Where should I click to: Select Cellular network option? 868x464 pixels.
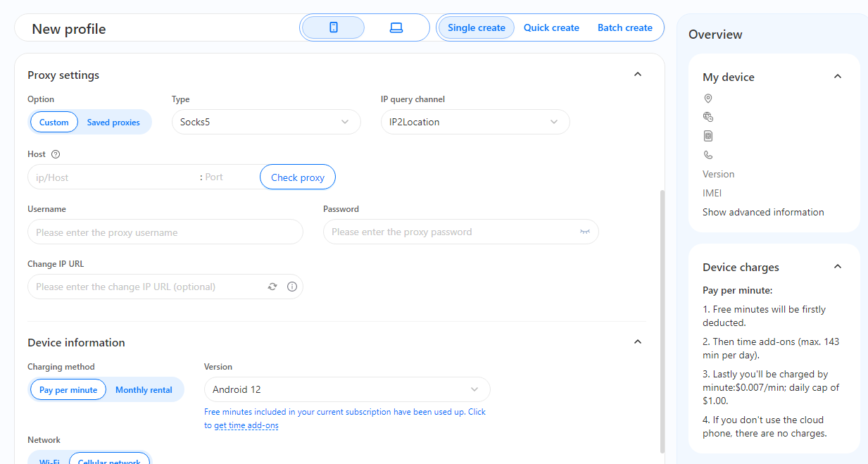109,459
